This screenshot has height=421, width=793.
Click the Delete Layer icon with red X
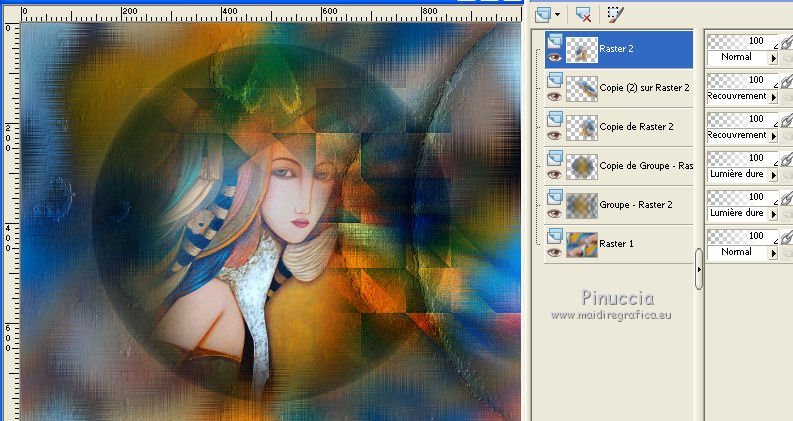pos(584,15)
